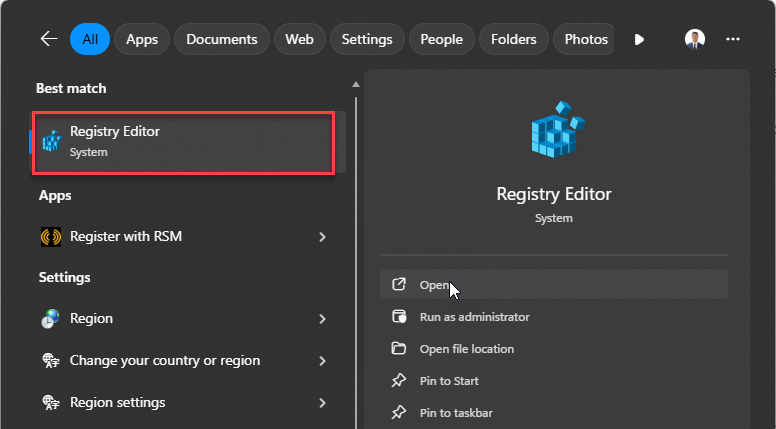Click the user profile avatar

695,39
